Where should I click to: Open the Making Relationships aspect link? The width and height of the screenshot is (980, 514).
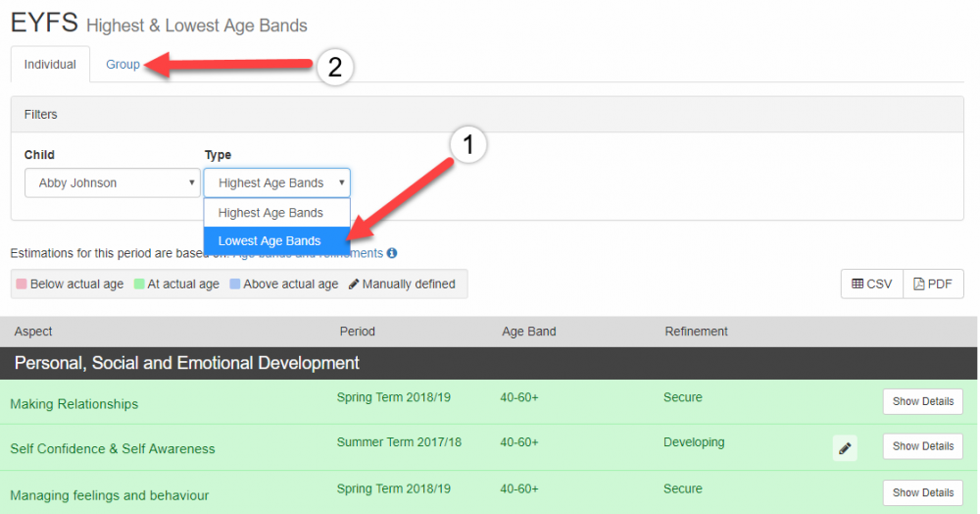[73, 404]
